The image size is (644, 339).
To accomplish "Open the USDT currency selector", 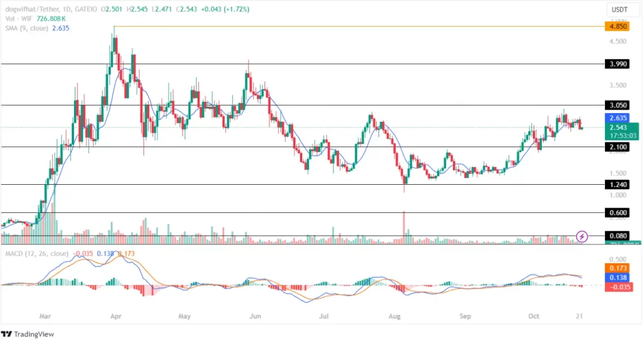I will [621, 10].
